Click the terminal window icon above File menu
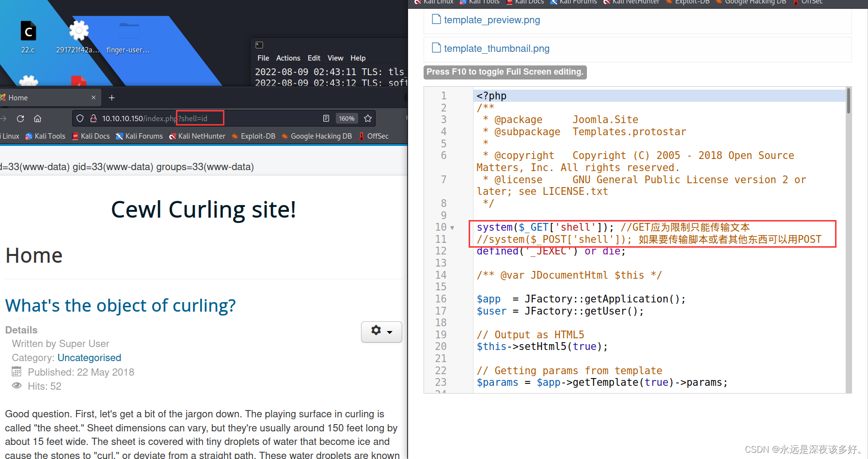This screenshot has height=459, width=868. point(259,45)
